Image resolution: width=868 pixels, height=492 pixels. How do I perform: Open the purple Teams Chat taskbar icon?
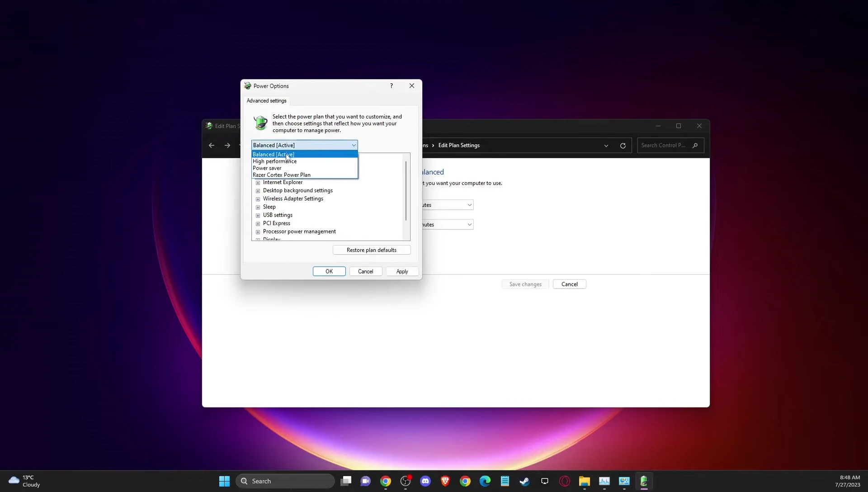pyautogui.click(x=366, y=481)
